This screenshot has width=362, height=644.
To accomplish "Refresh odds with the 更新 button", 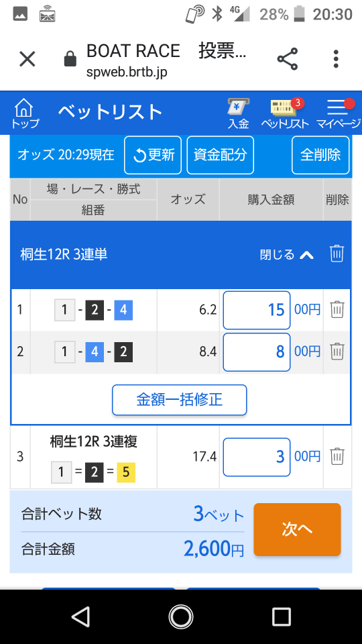I will pos(153,155).
